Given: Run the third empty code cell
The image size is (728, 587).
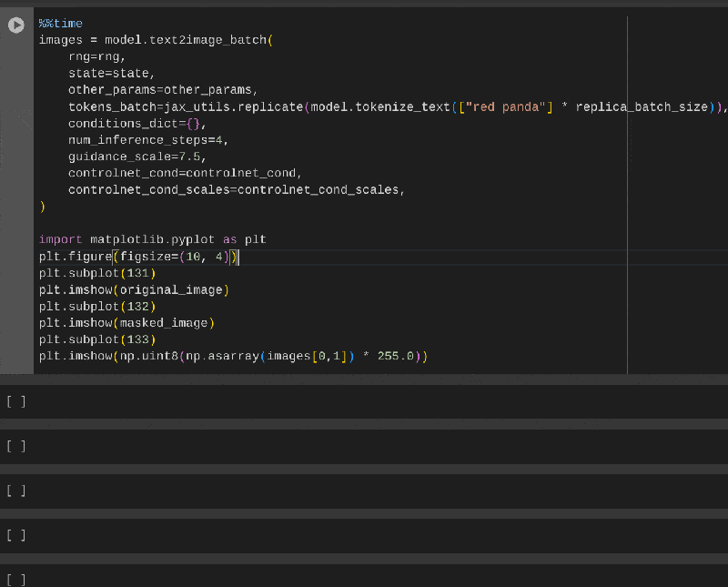Looking at the screenshot, I should (x=16, y=491).
